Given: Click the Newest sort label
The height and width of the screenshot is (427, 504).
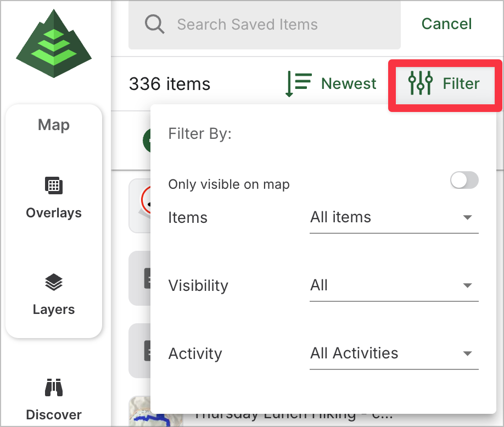Looking at the screenshot, I should 349,84.
